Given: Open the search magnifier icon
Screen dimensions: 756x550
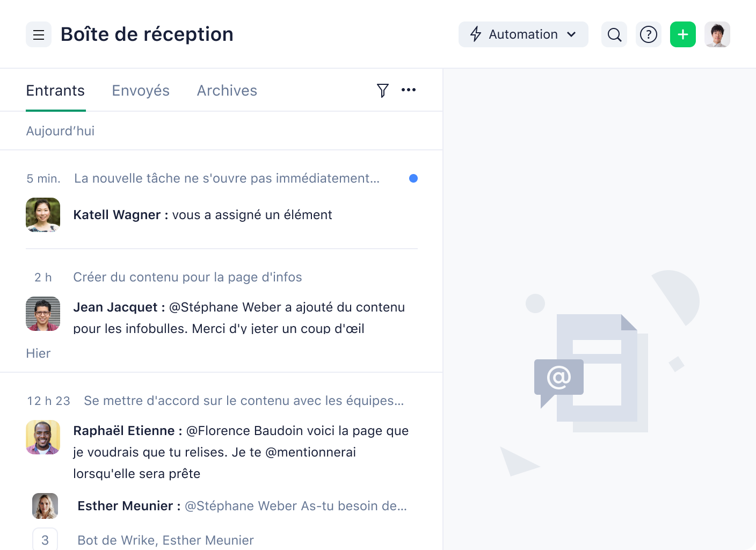Looking at the screenshot, I should 614,34.
